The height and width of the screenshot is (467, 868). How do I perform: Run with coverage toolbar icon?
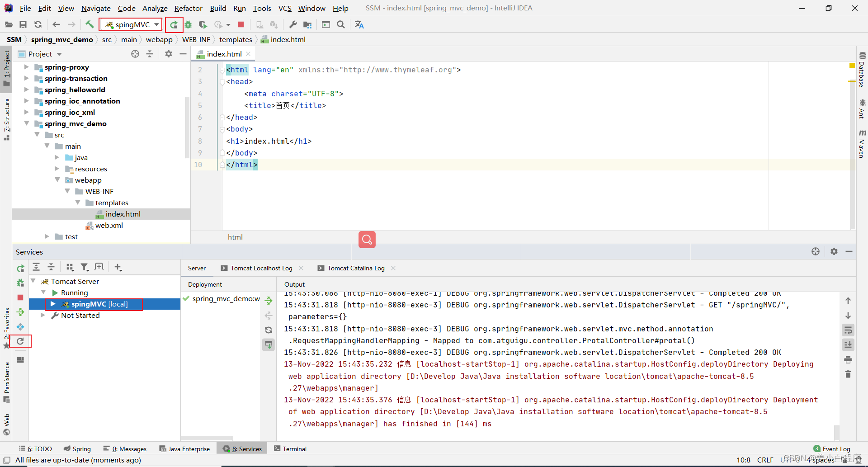[203, 24]
